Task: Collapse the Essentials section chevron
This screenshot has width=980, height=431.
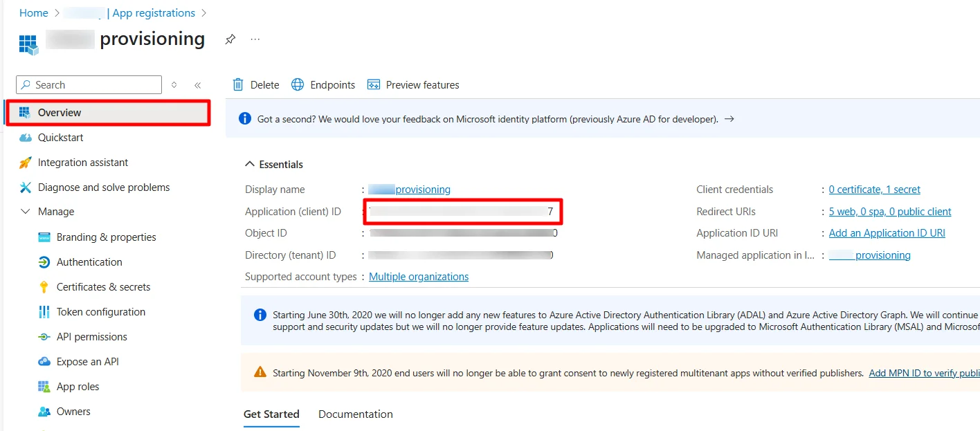Action: point(250,164)
